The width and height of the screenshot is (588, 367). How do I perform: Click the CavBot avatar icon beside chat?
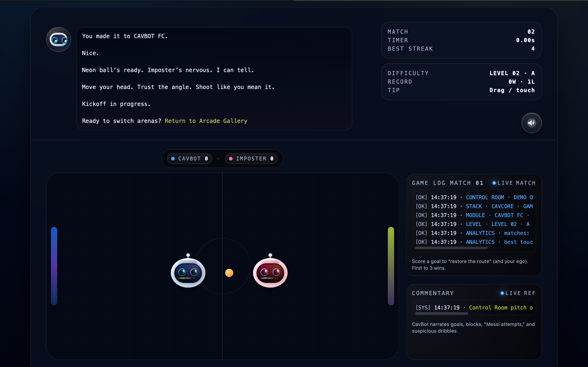click(58, 39)
